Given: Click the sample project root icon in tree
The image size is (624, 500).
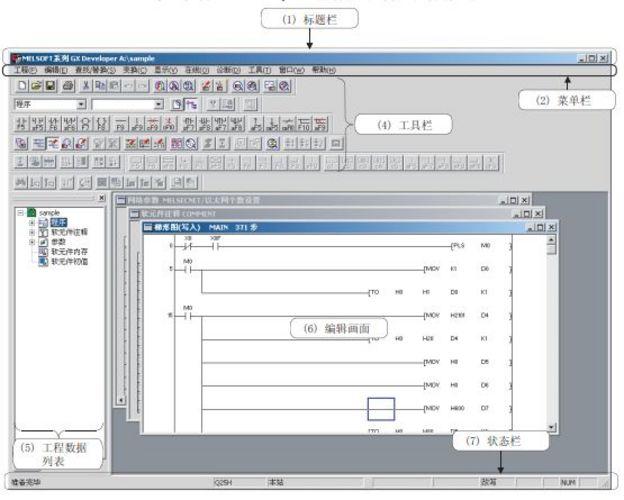Looking at the screenshot, I should click(31, 213).
